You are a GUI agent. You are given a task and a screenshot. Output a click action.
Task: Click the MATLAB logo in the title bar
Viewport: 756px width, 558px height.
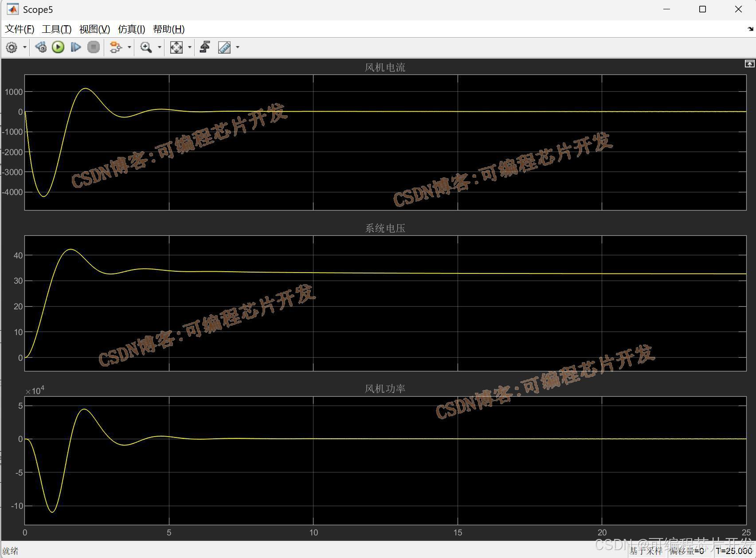coord(13,9)
